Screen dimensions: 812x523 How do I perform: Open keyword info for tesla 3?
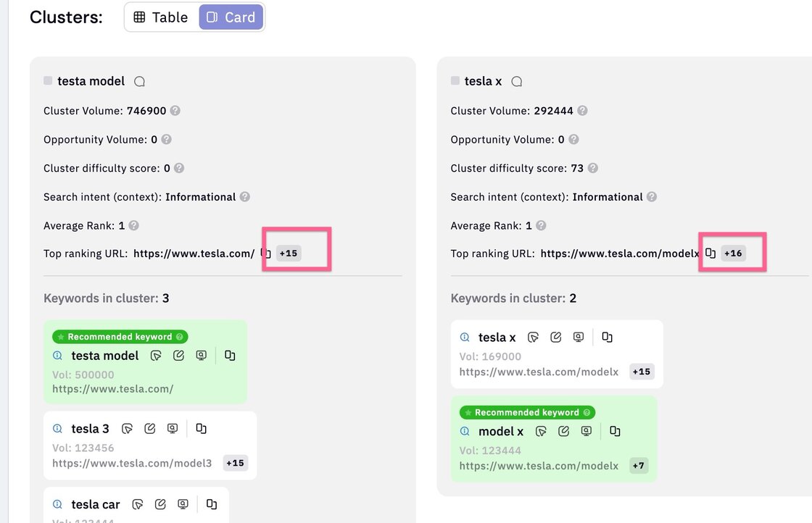click(x=57, y=428)
